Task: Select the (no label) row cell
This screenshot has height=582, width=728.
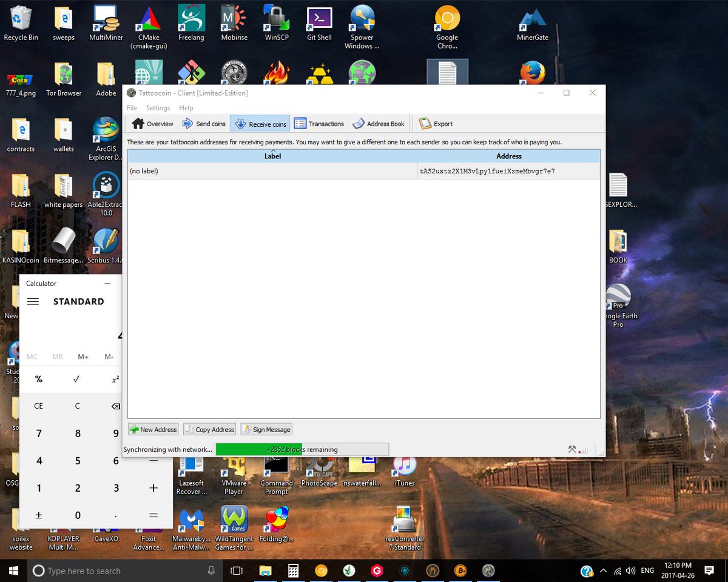Action: (x=272, y=171)
